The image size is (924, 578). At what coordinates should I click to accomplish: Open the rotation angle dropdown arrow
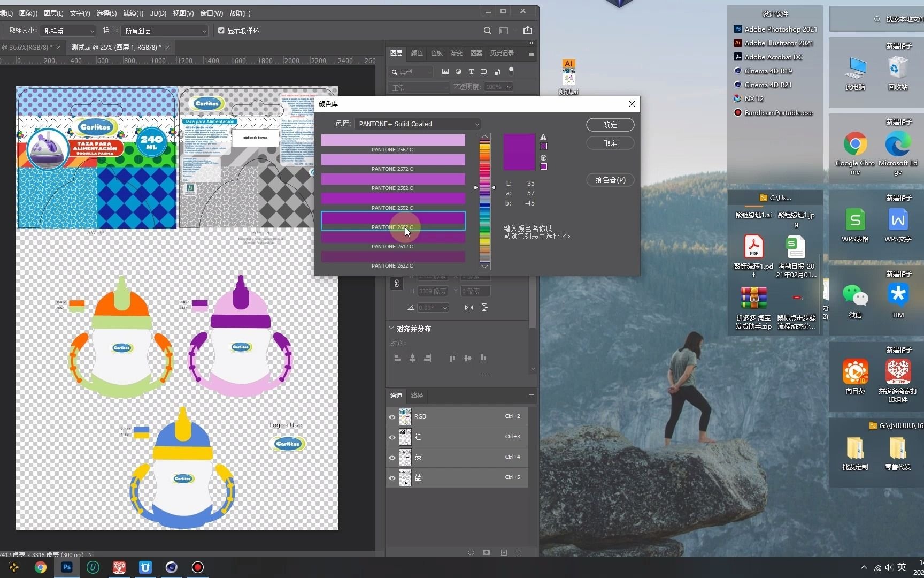(444, 308)
